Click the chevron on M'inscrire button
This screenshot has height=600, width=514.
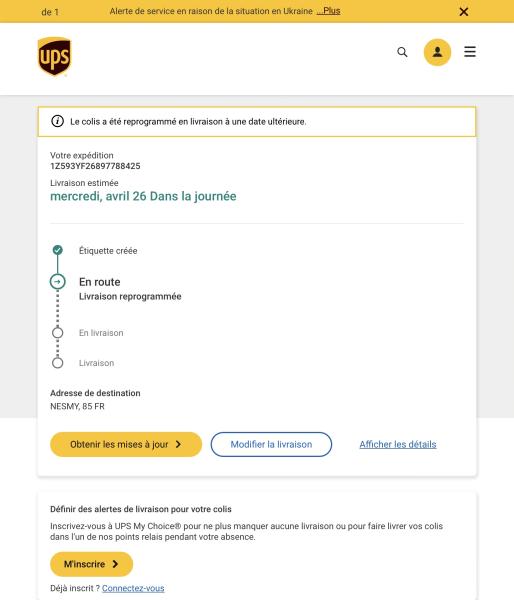115,564
